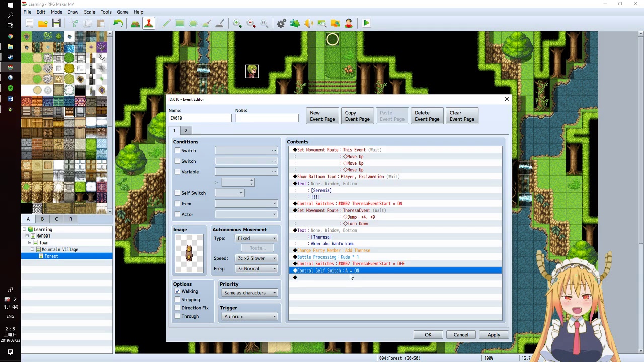Click the New Event Page button

pyautogui.click(x=323, y=116)
